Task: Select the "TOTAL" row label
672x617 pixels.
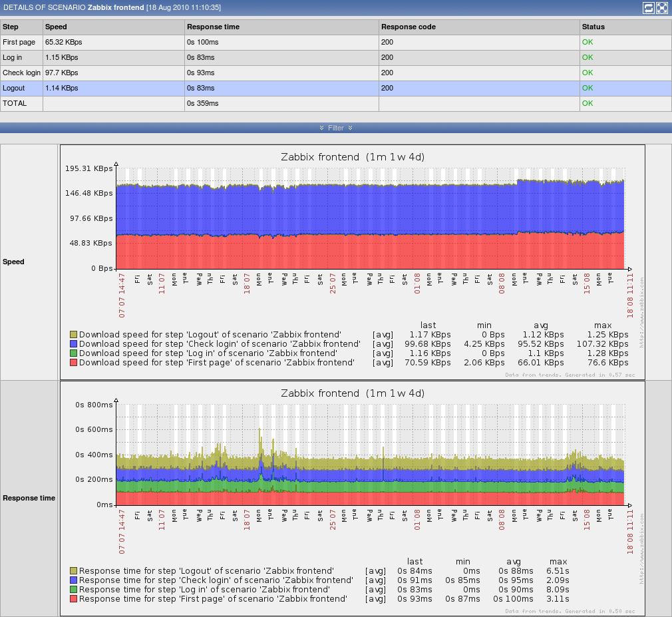Action: [15, 103]
